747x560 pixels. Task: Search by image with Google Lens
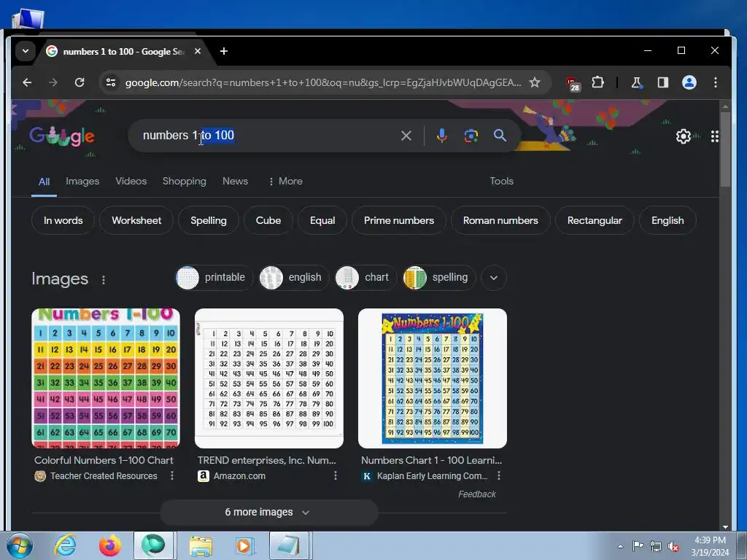click(471, 136)
